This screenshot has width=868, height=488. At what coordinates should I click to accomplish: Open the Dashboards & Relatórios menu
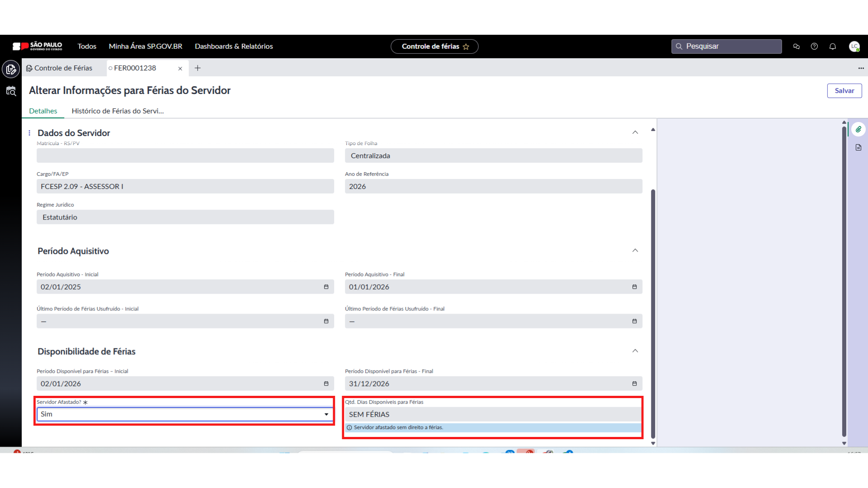click(234, 47)
